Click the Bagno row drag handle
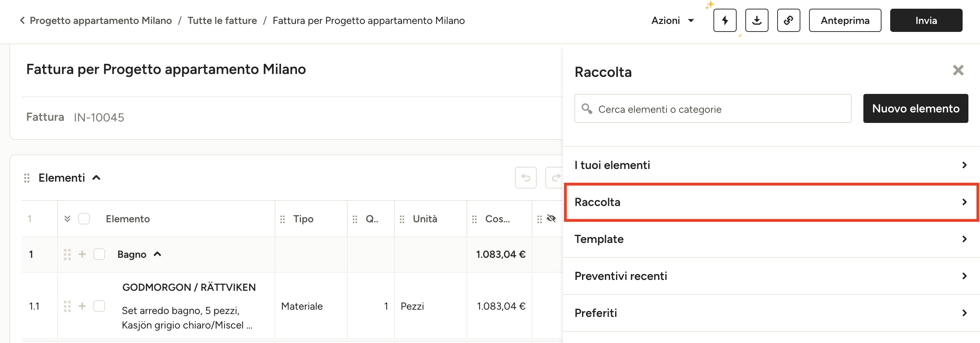Screen dimensions: 980x343 67,254
